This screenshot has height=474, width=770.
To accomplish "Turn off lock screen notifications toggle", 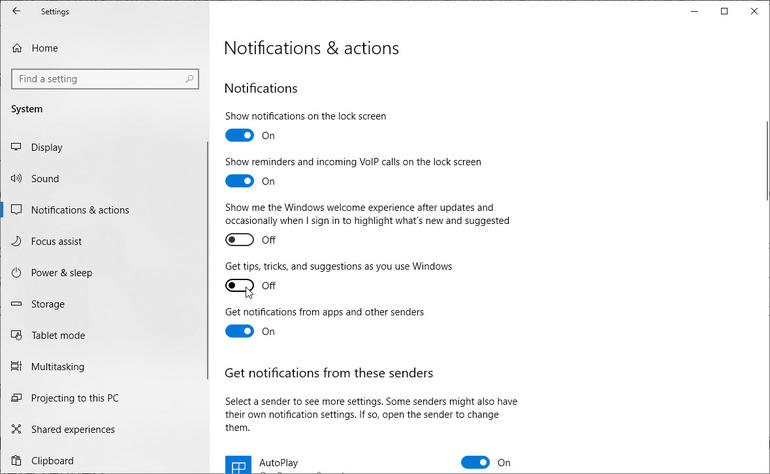I will (x=240, y=135).
